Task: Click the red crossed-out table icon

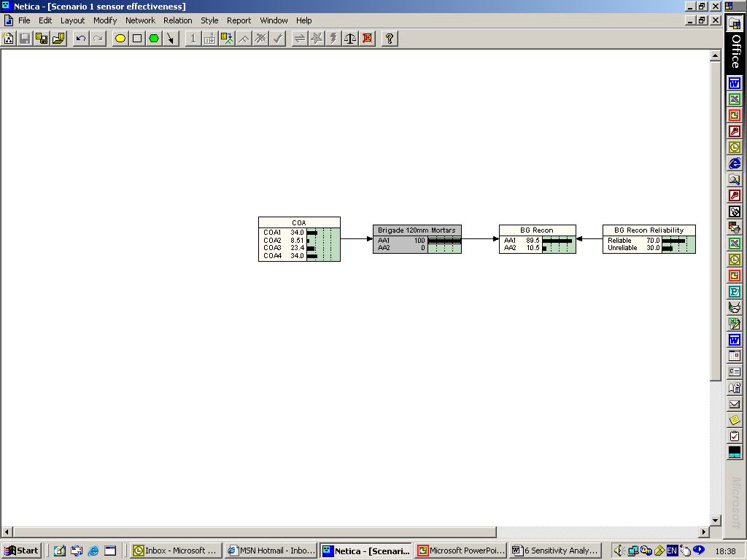Action: pos(368,39)
